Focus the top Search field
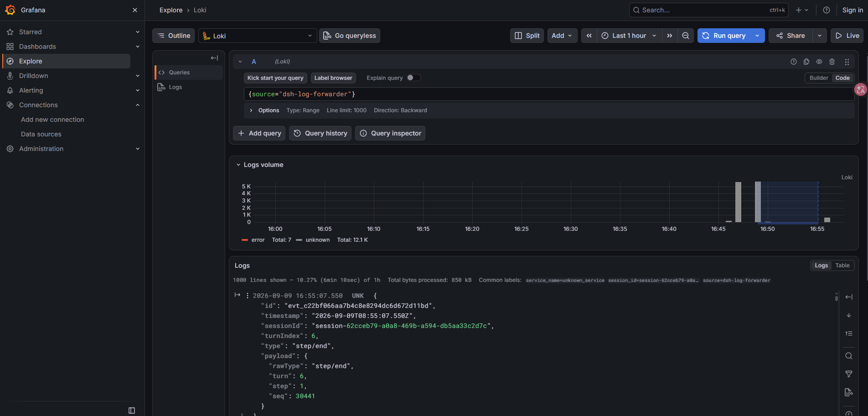The image size is (868, 416). pyautogui.click(x=709, y=10)
